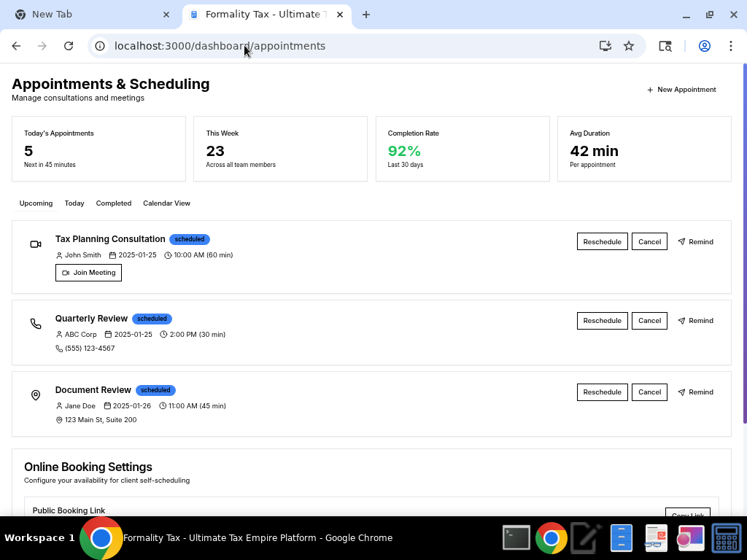Click the location pin icon beside Document Review

click(x=36, y=395)
